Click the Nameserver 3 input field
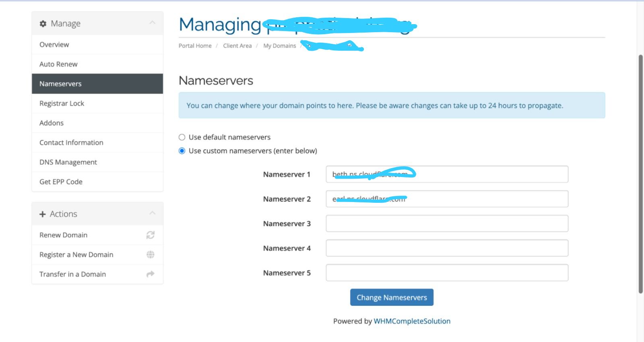644x342 pixels. coord(447,224)
